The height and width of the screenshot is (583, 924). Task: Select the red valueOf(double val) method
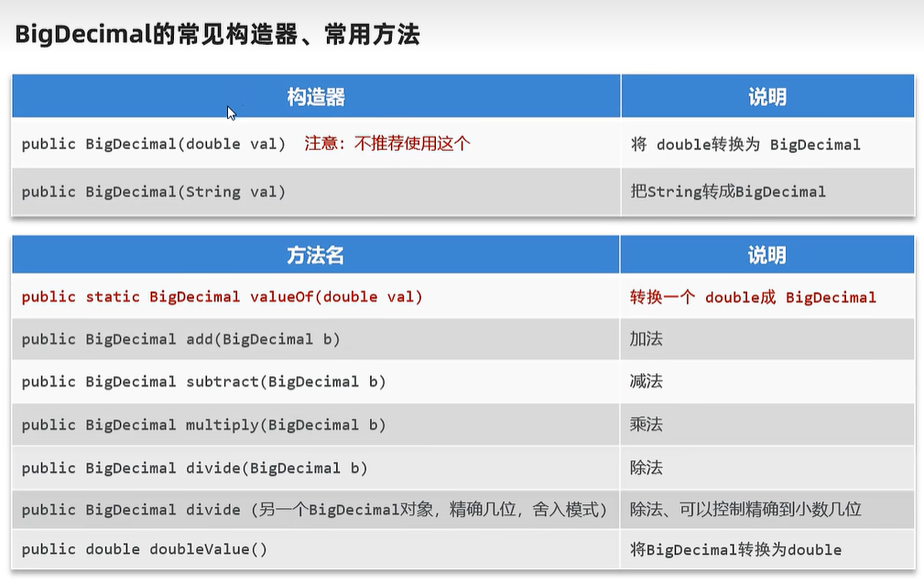(222, 297)
